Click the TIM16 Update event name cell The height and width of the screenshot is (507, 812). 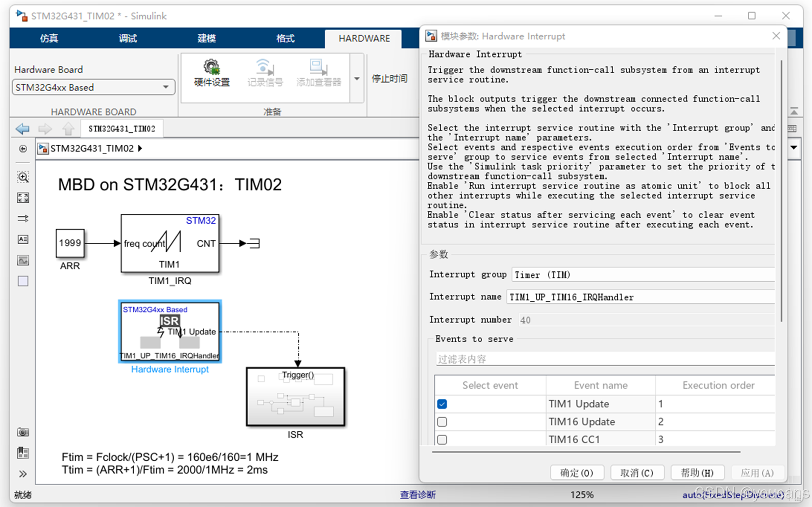tap(601, 422)
